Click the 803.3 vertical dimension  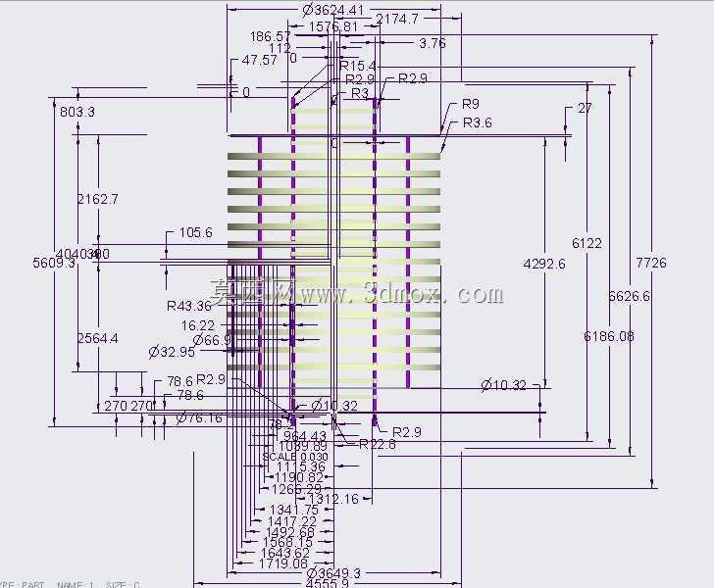click(x=77, y=112)
